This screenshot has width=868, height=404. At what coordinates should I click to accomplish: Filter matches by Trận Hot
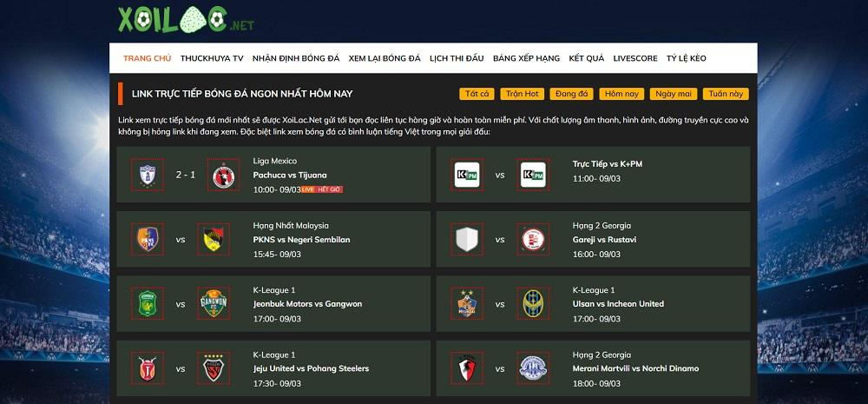click(523, 94)
